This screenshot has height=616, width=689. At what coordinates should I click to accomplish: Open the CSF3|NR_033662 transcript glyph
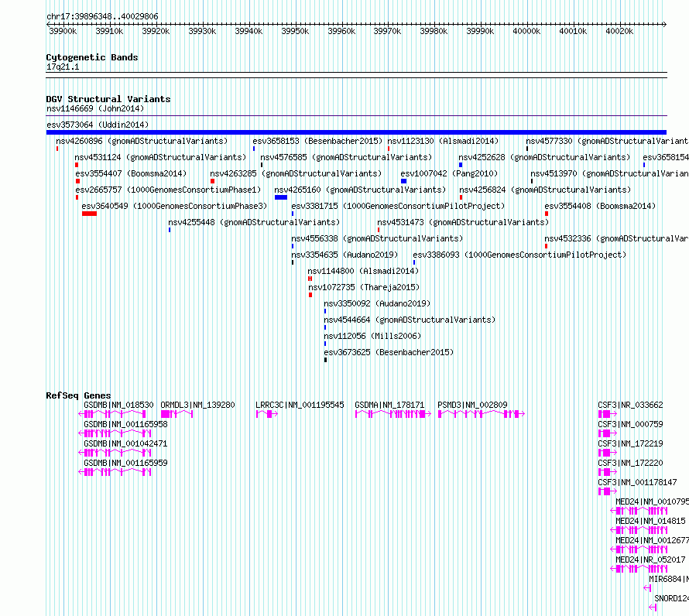coord(608,414)
